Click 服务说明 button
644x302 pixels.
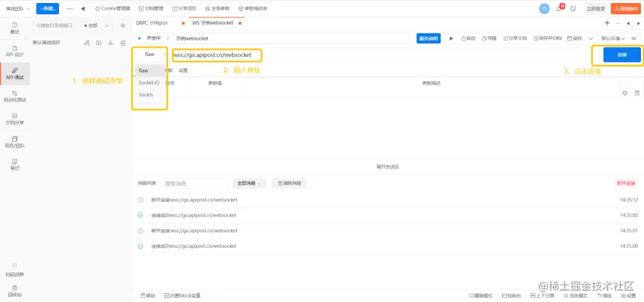428,38
